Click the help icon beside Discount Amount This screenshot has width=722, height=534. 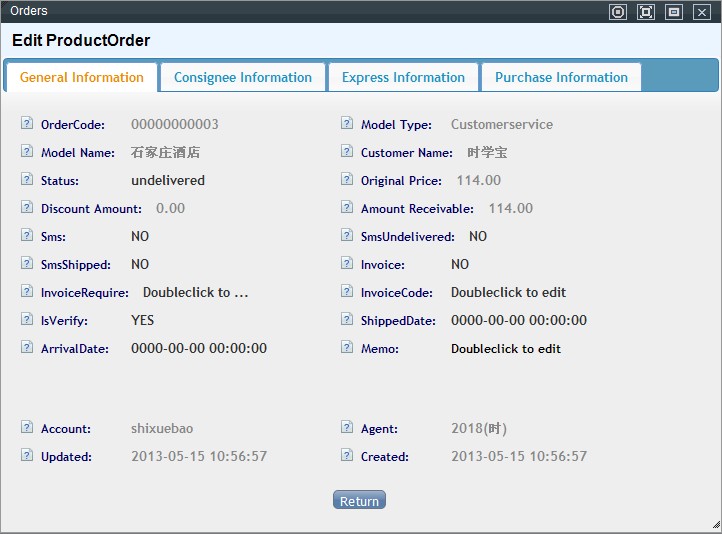27,208
